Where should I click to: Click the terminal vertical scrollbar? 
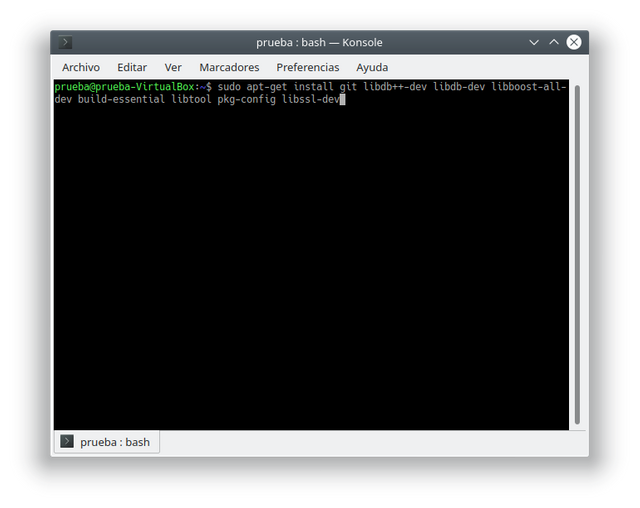click(x=577, y=255)
